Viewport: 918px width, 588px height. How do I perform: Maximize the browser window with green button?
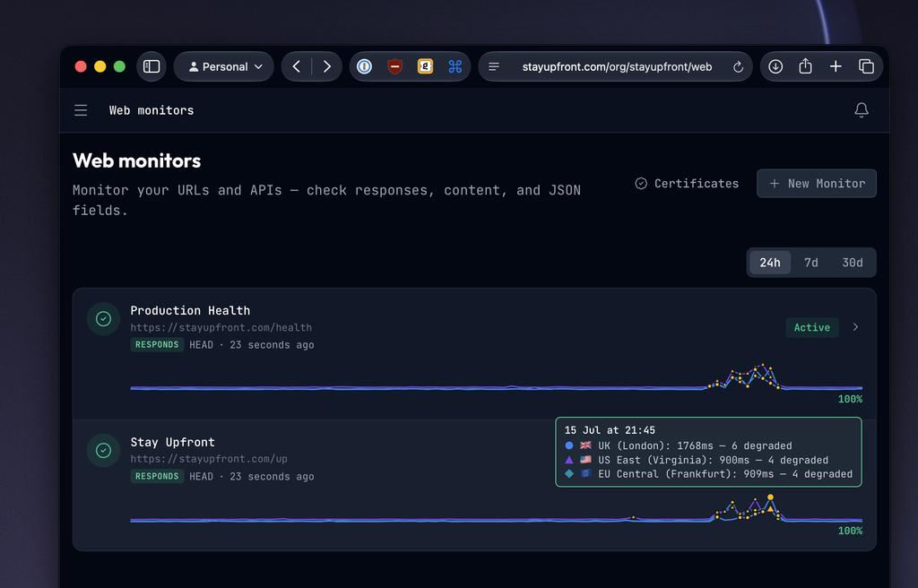coord(119,66)
